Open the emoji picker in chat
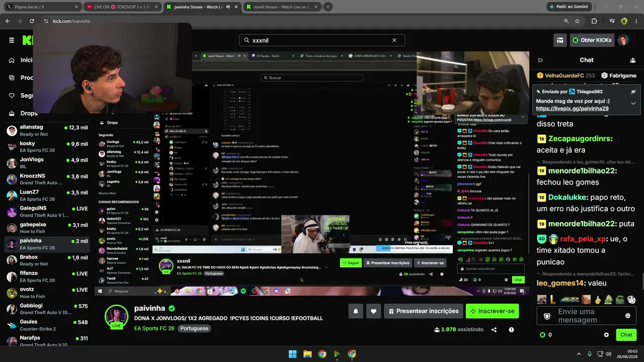The image size is (644, 362). click(627, 316)
